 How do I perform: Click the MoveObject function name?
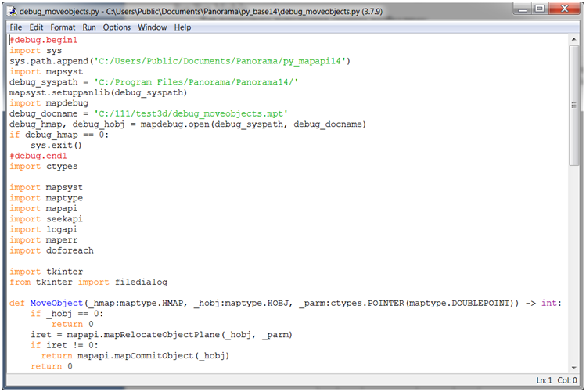pos(56,303)
